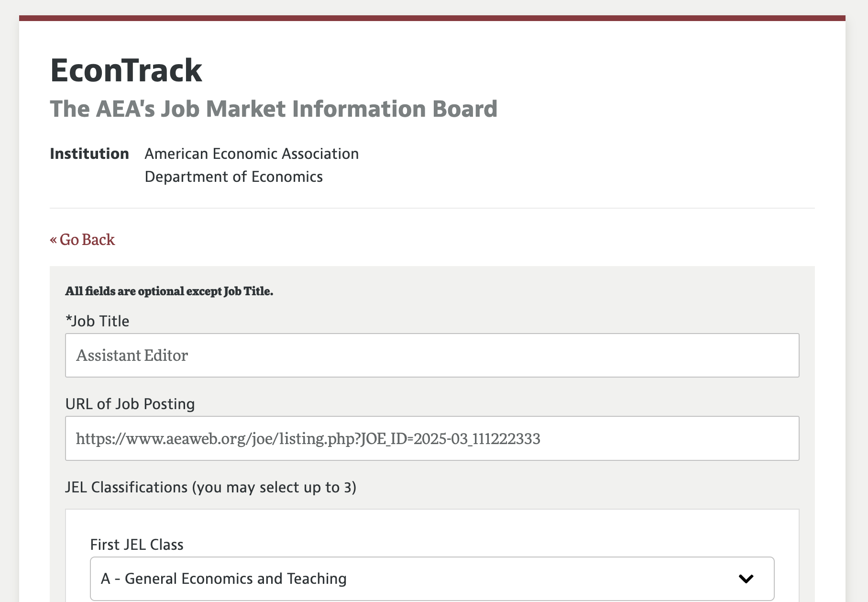868x602 pixels.
Task: Click the « Go Back link
Action: coord(82,240)
